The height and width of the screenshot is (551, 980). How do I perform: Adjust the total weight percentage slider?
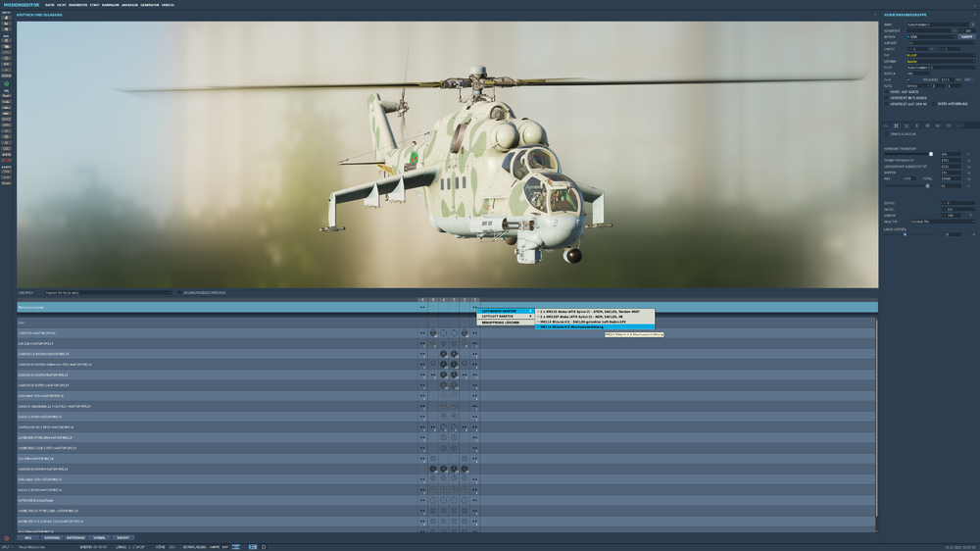927,185
